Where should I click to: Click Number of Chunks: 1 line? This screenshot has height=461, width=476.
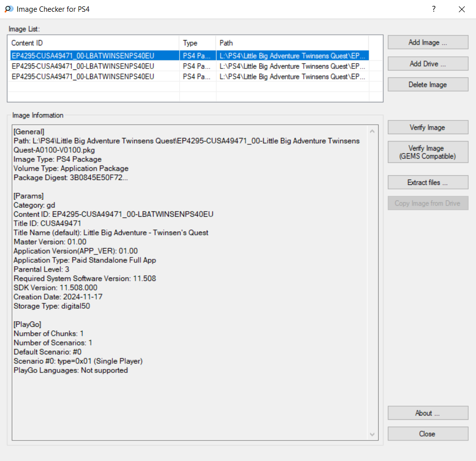coord(48,333)
